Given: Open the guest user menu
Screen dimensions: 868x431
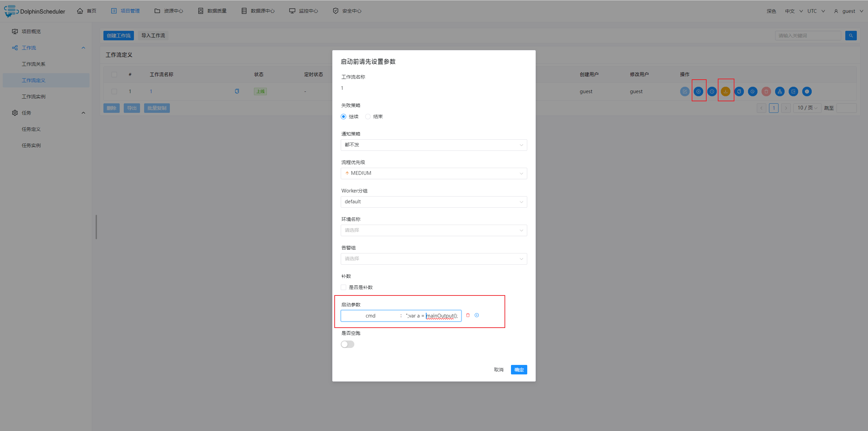Looking at the screenshot, I should (x=848, y=11).
